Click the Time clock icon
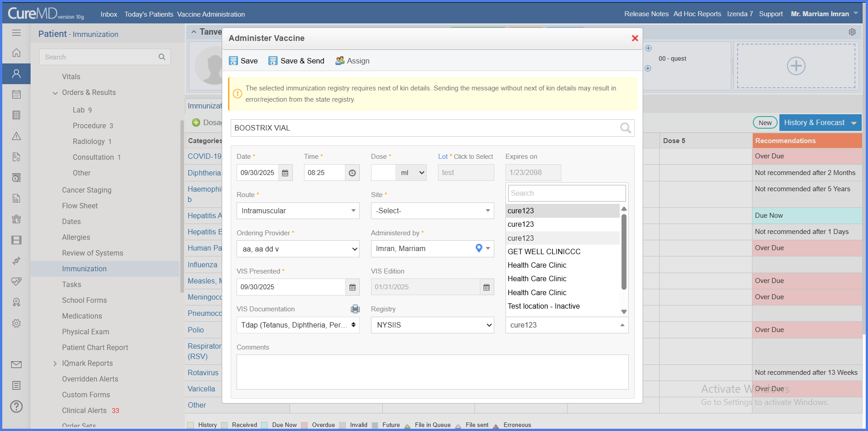This screenshot has width=868, height=431. [x=352, y=173]
